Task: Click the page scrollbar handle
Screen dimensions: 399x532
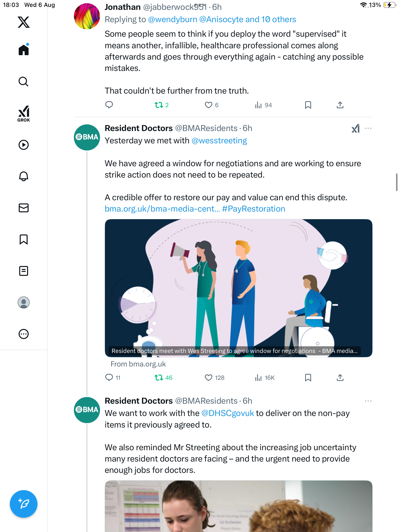Action: pyautogui.click(x=396, y=182)
